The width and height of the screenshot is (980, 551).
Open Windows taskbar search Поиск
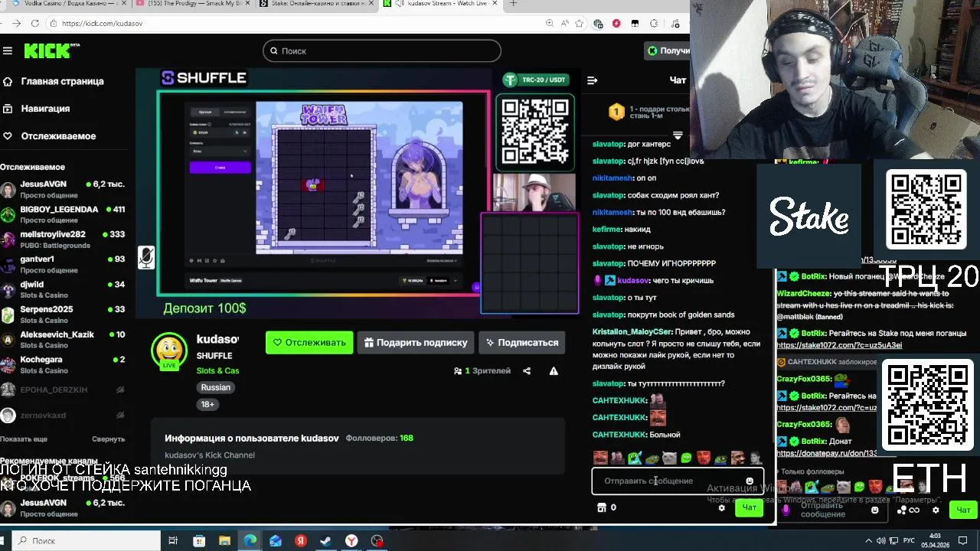pyautogui.click(x=86, y=541)
